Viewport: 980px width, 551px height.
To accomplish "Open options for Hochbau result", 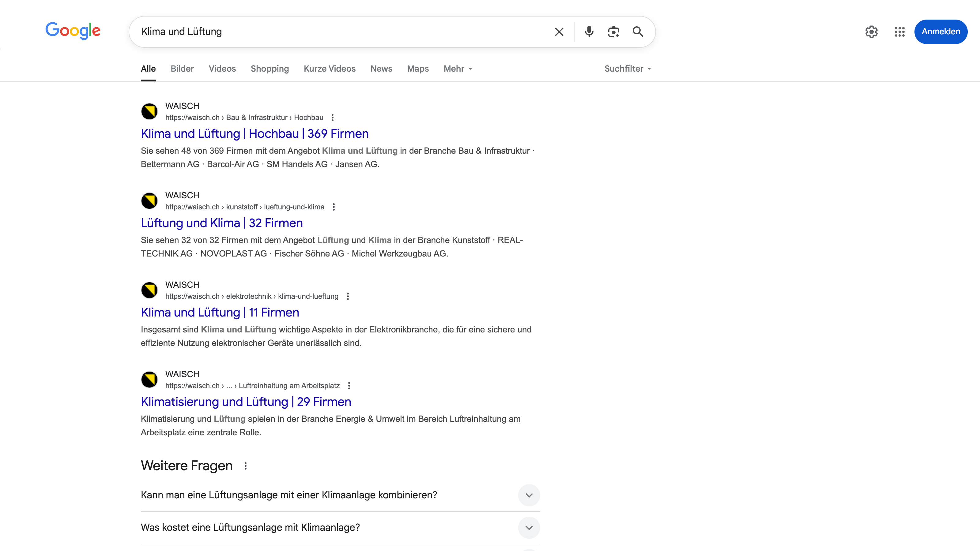I will [333, 118].
